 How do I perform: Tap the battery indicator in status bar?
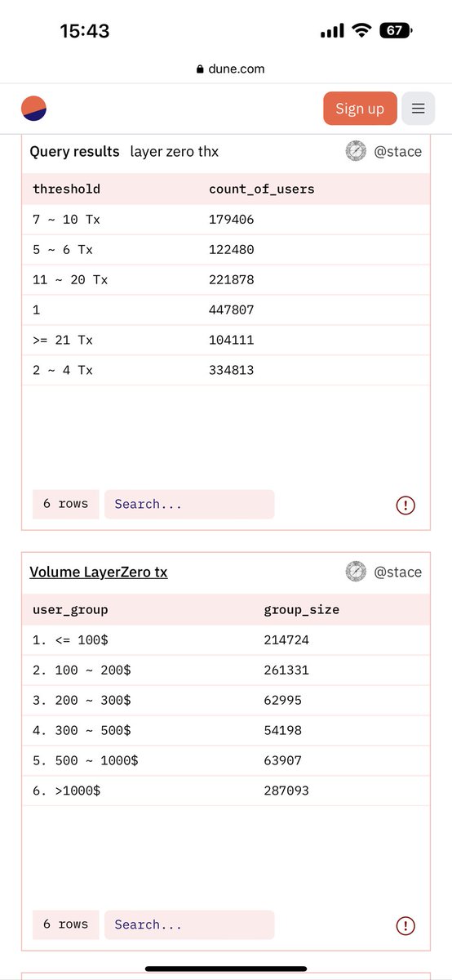click(x=397, y=31)
